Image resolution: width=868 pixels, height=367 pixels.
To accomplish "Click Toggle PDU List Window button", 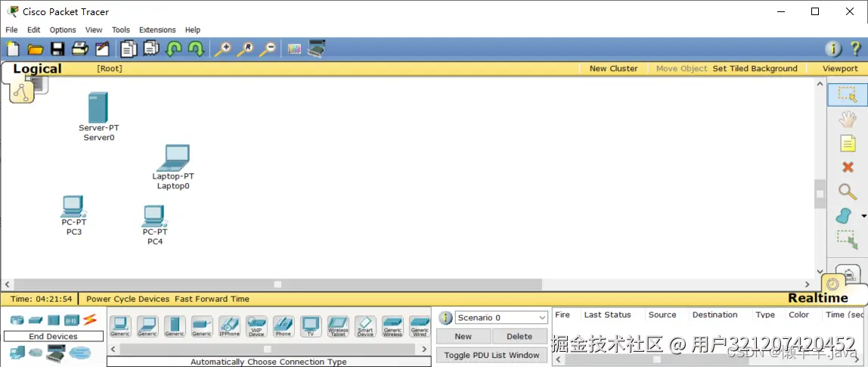I will tap(491, 355).
